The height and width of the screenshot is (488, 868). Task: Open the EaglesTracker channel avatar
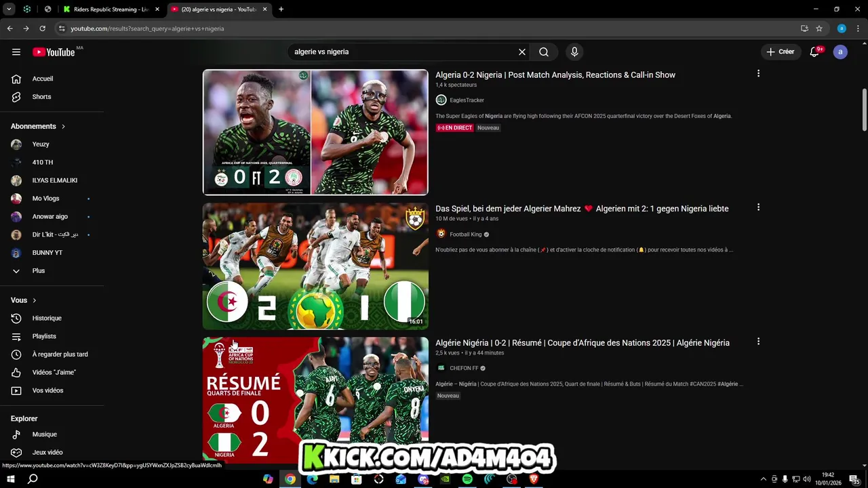pyautogui.click(x=441, y=100)
